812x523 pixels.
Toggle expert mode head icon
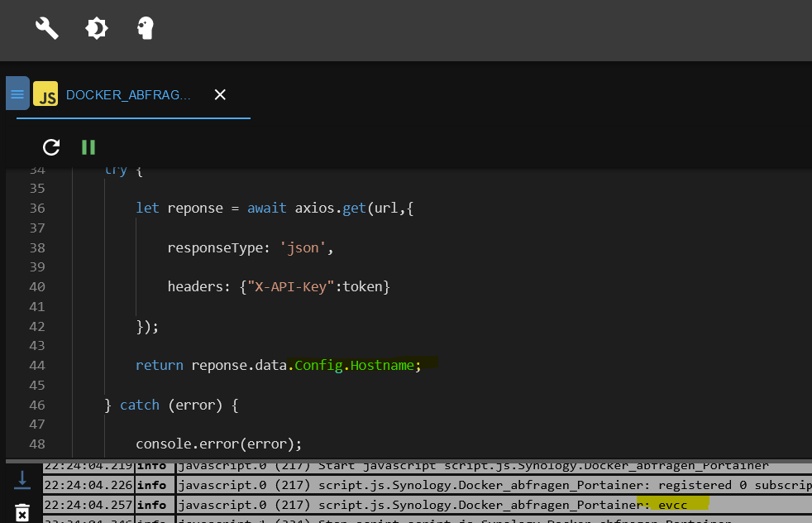pos(146,29)
